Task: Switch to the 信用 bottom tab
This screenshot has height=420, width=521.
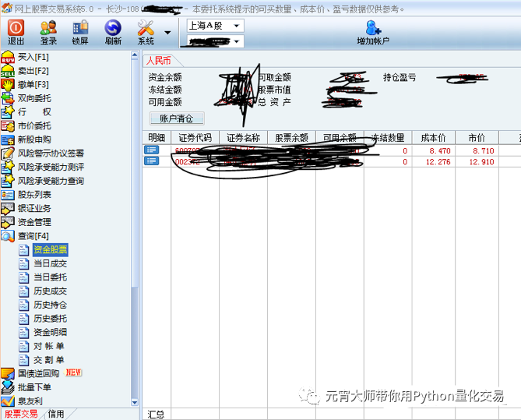Action: tap(56, 414)
